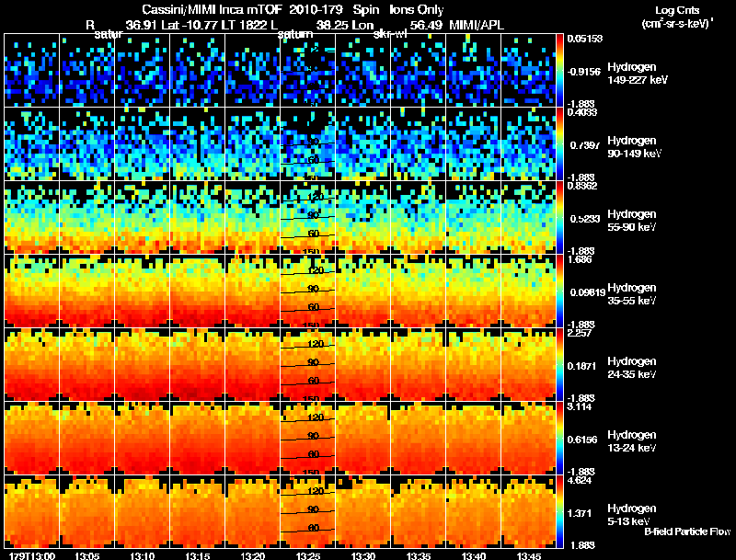Image resolution: width=736 pixels, height=560 pixels.
Task: Click the colorbar beside Hydrogen 24-35 keV
Action: (559, 365)
